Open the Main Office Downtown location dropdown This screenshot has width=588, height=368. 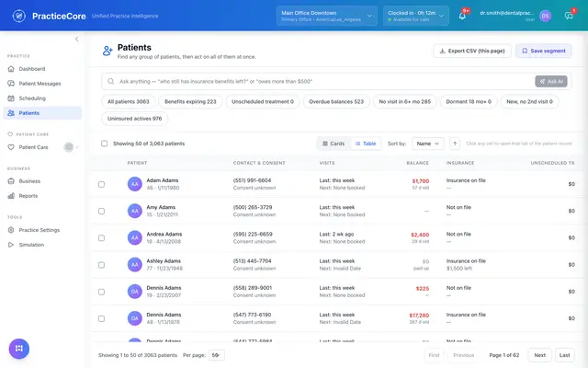pyautogui.click(x=327, y=16)
